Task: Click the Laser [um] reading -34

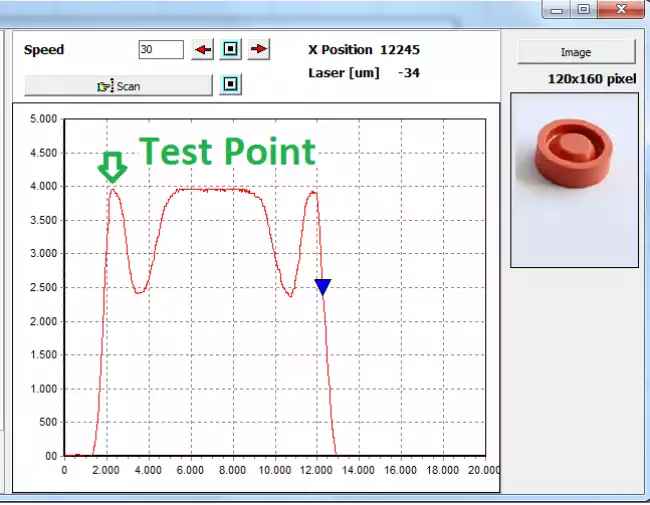Action: 408,72
